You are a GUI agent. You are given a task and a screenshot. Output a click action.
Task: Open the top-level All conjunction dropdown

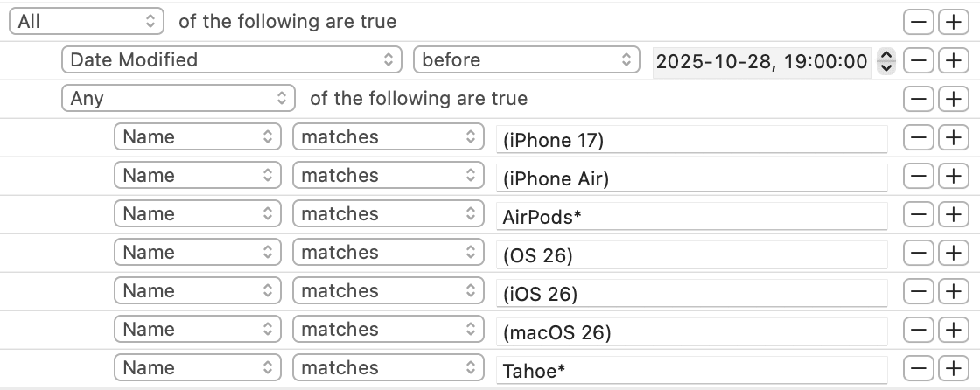(87, 22)
